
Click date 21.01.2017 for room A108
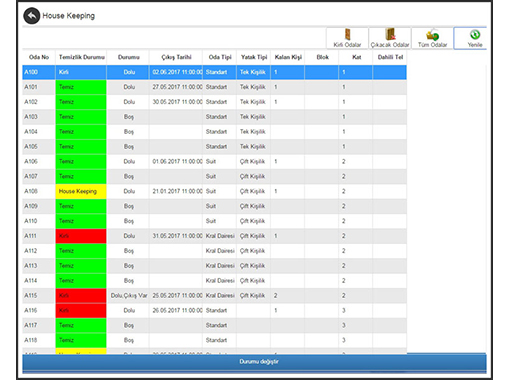click(177, 191)
